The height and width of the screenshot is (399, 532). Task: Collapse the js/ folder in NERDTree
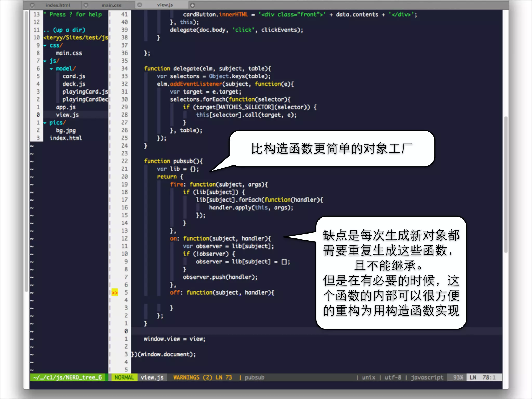(x=45, y=61)
